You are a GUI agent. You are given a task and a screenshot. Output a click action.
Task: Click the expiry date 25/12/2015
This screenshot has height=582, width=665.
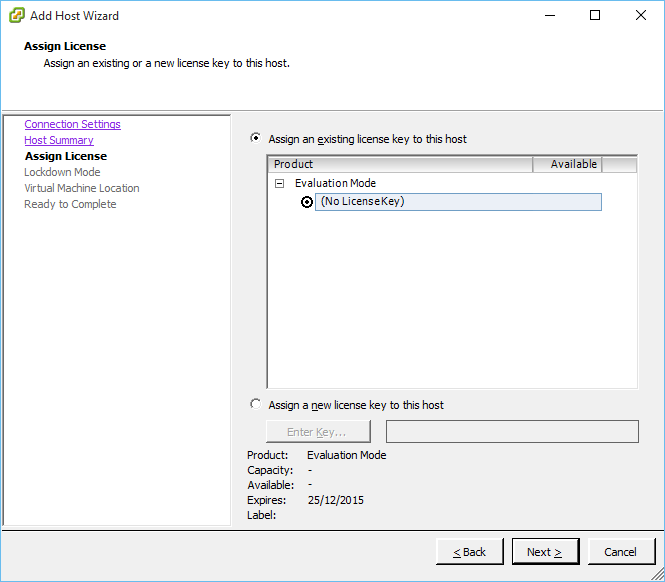click(336, 500)
